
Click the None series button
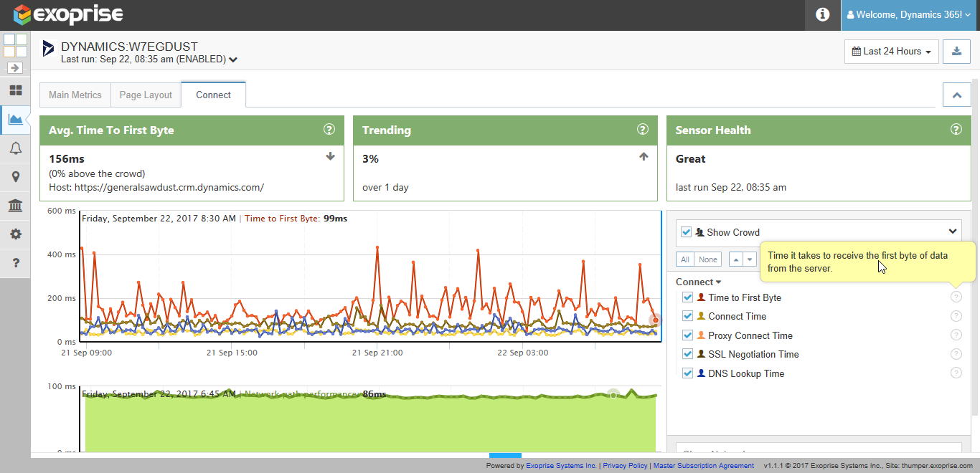(708, 259)
